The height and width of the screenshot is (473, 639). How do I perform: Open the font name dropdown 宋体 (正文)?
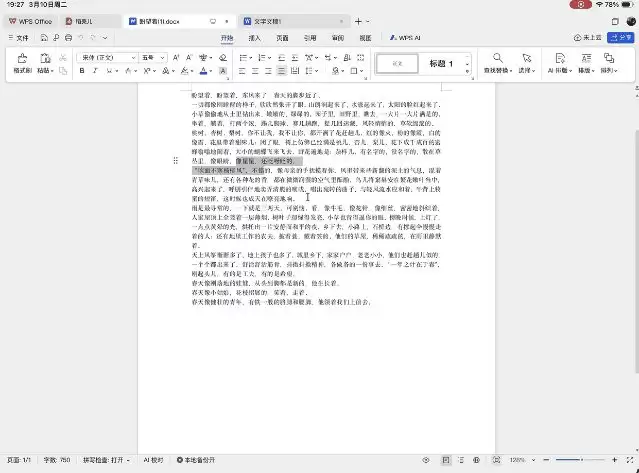(104, 56)
